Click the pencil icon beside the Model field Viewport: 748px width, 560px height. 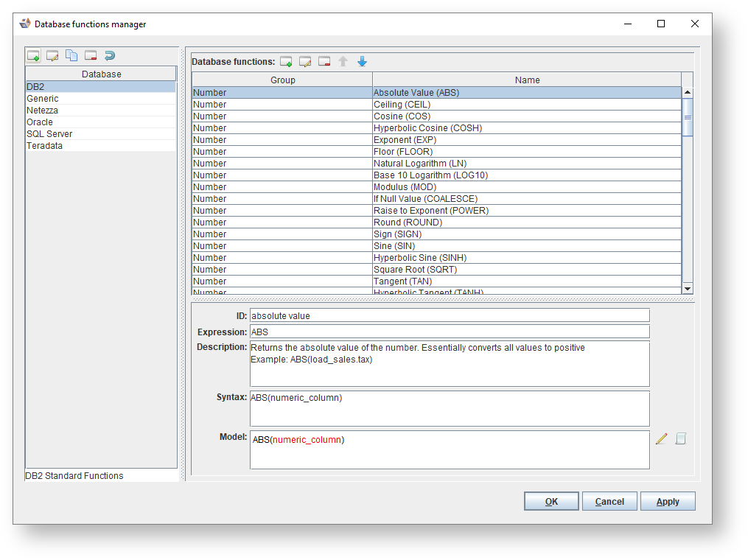pos(661,439)
